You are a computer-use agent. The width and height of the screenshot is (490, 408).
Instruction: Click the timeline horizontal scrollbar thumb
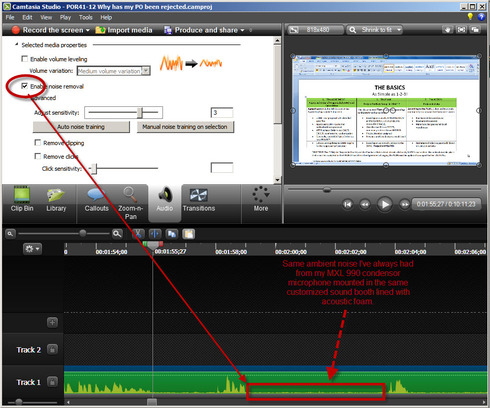[x=152, y=402]
